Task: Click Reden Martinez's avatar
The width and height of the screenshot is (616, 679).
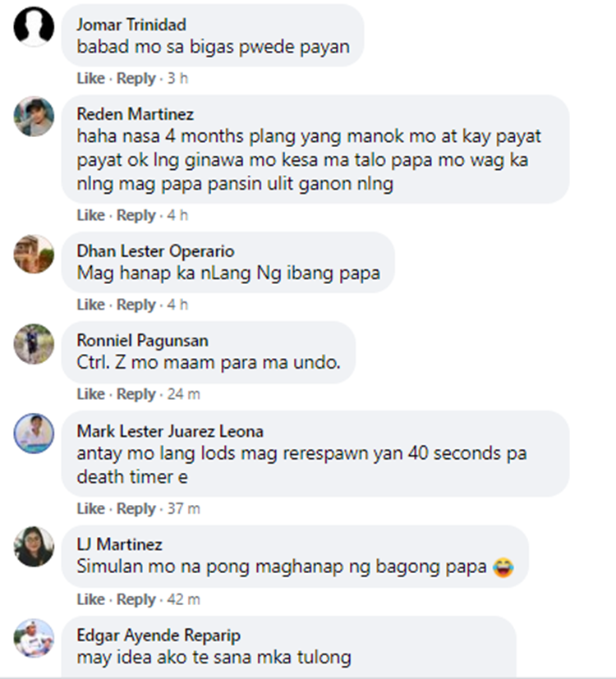Action: coord(34,117)
